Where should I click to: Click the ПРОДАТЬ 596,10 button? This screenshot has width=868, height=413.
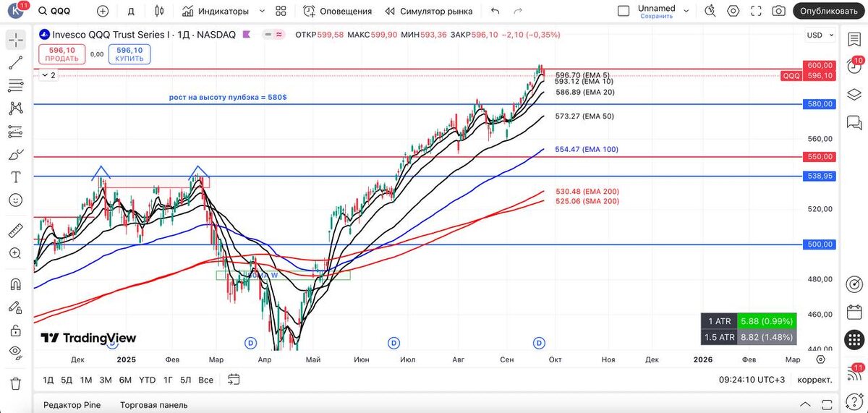(62, 54)
